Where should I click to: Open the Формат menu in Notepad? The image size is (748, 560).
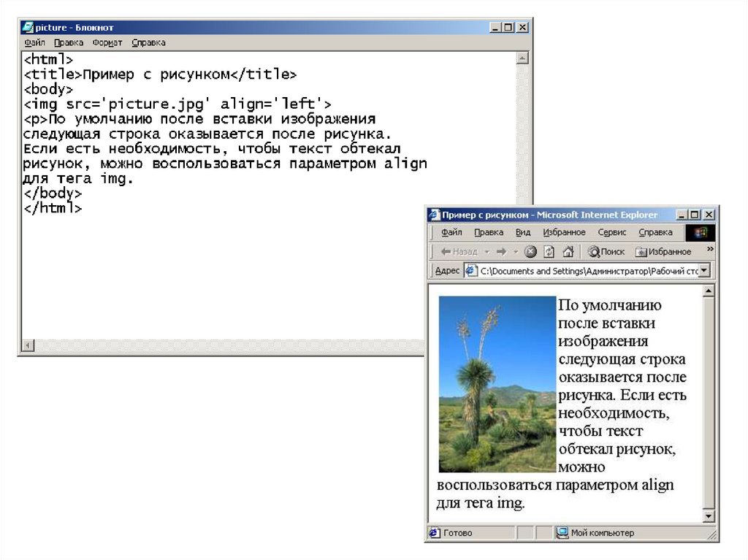(107, 42)
